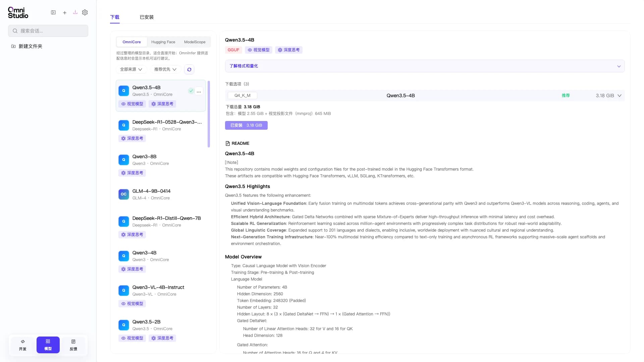Open settings gear icon

click(x=85, y=12)
